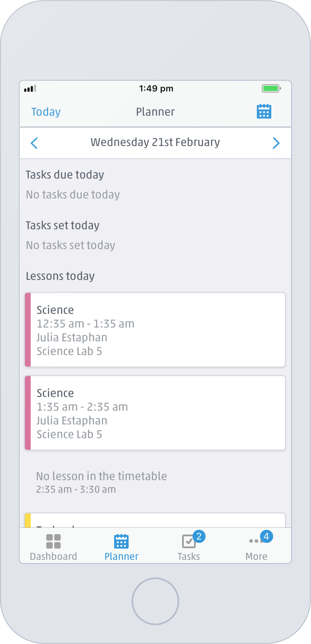Select Wednesday 21st February header
The height and width of the screenshot is (644, 311).
[155, 142]
